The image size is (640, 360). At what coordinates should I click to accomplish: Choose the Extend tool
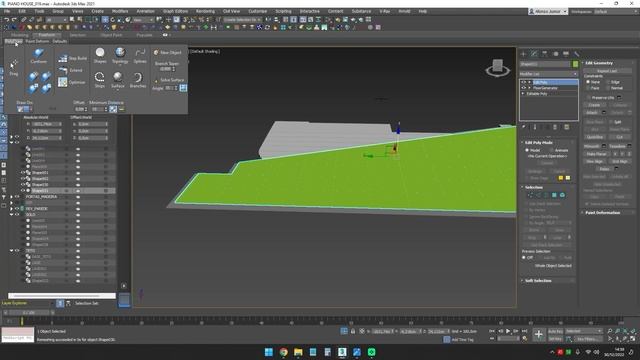[71, 70]
